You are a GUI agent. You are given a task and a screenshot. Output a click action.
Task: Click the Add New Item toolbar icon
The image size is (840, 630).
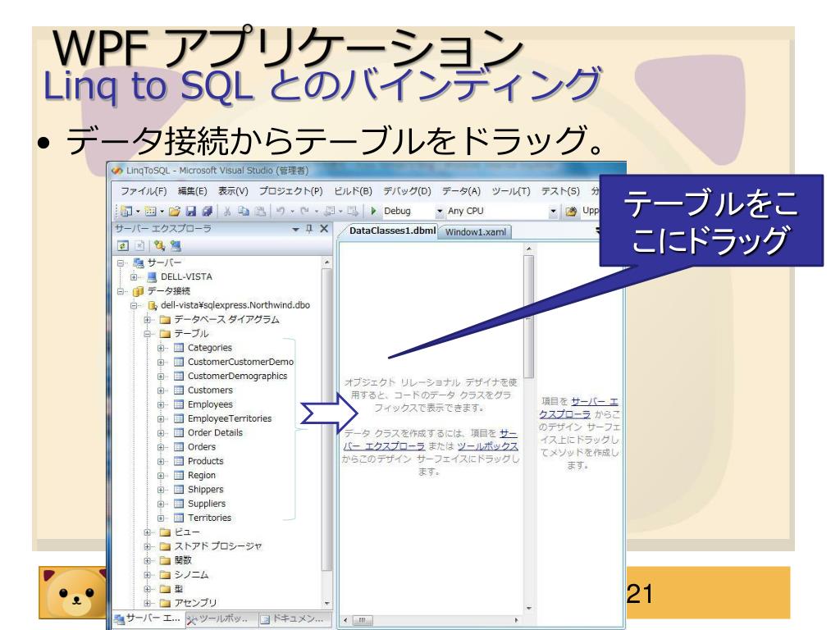click(x=150, y=211)
